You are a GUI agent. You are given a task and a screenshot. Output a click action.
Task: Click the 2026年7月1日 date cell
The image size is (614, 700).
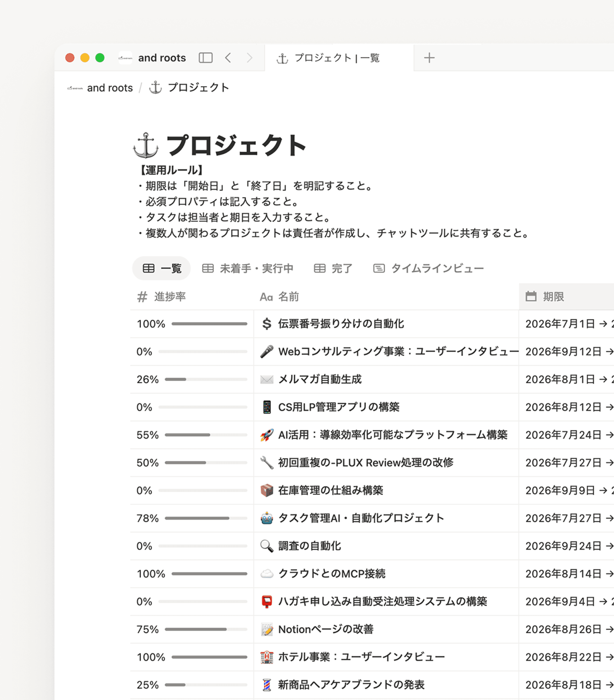click(566, 324)
